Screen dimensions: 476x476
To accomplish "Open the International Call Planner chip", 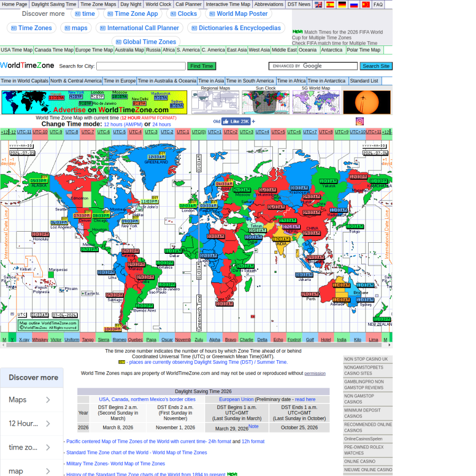I will pos(139,28).
